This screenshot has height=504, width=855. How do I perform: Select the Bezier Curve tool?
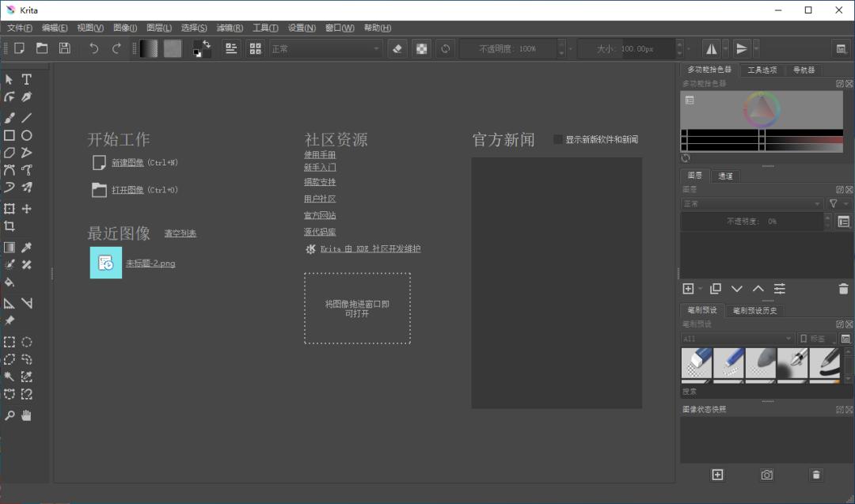click(x=9, y=170)
